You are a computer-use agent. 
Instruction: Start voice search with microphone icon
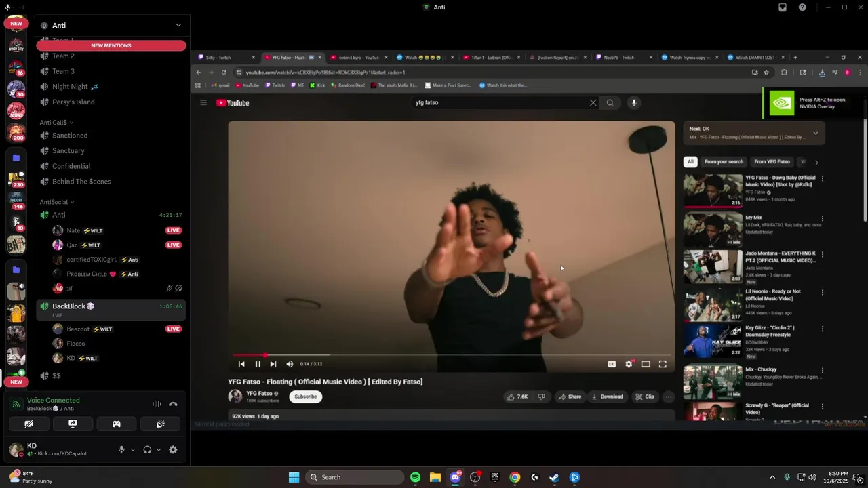(x=634, y=103)
